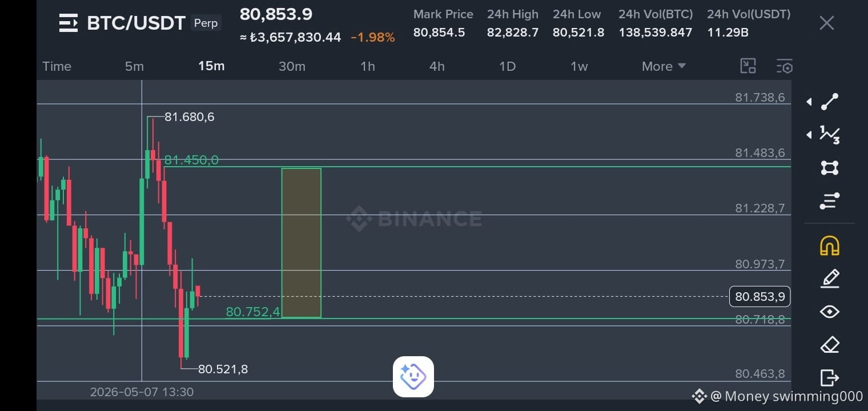The height and width of the screenshot is (411, 868).
Task: Switch to the 1h timeframe tab
Action: pos(368,66)
